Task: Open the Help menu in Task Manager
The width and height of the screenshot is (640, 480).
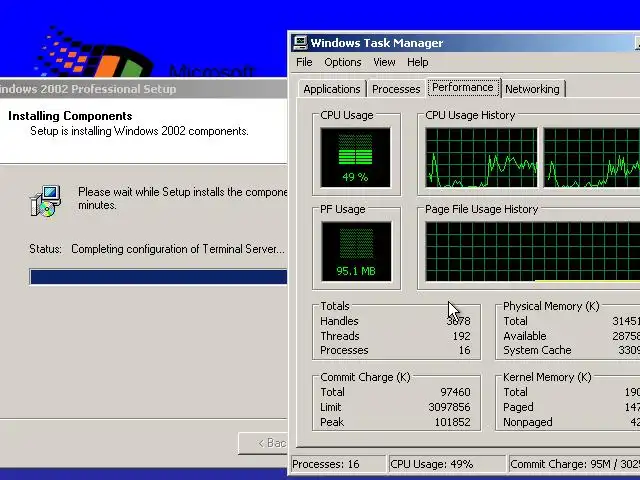Action: [x=418, y=62]
